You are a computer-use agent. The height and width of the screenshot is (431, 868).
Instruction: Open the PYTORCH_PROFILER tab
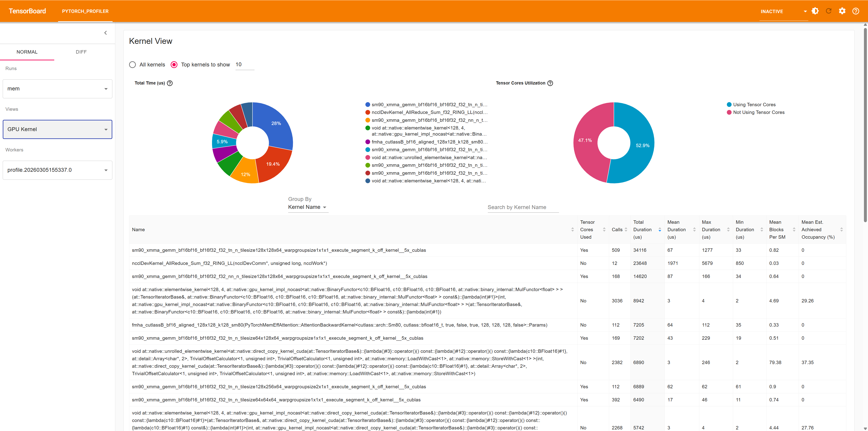pos(85,11)
